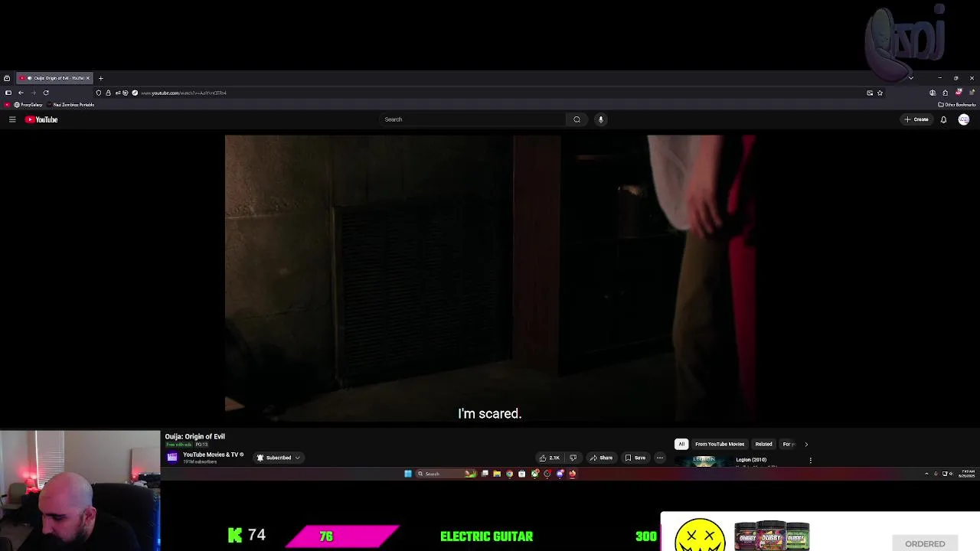
Task: Go to the YouTube home logo
Action: click(x=41, y=119)
